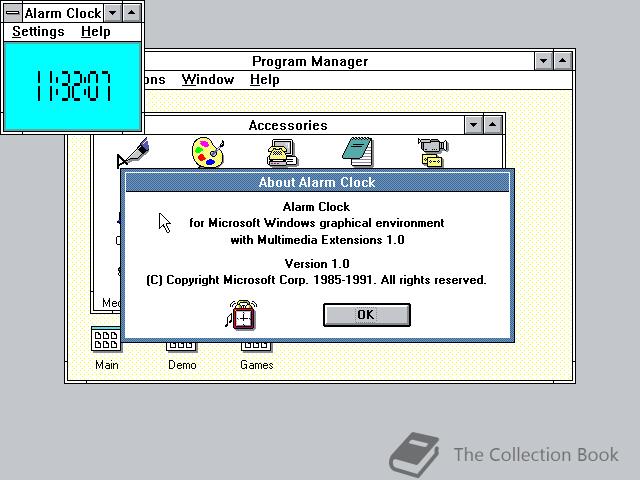The image size is (640, 480).
Task: Open the Write icon in Accessories
Action: coord(133,153)
